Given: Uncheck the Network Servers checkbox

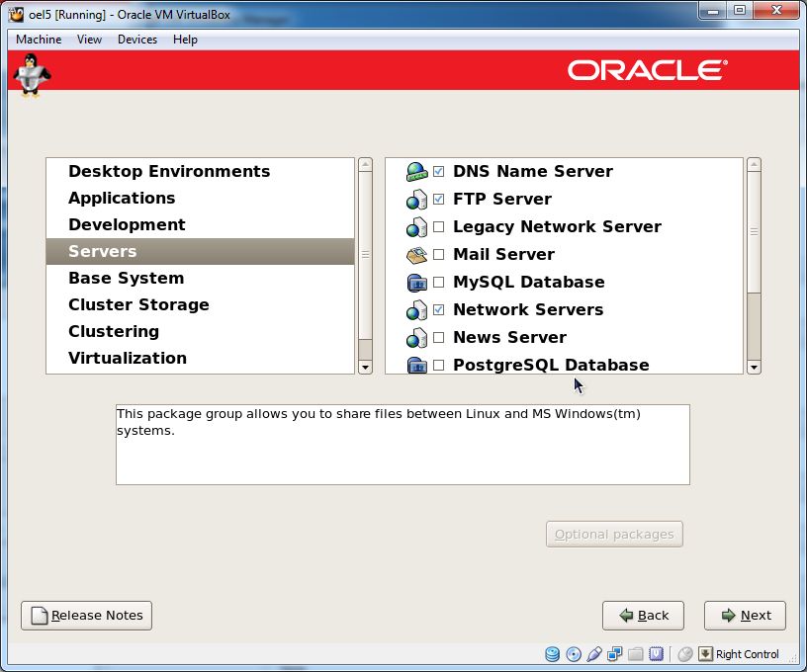Looking at the screenshot, I should pos(438,309).
